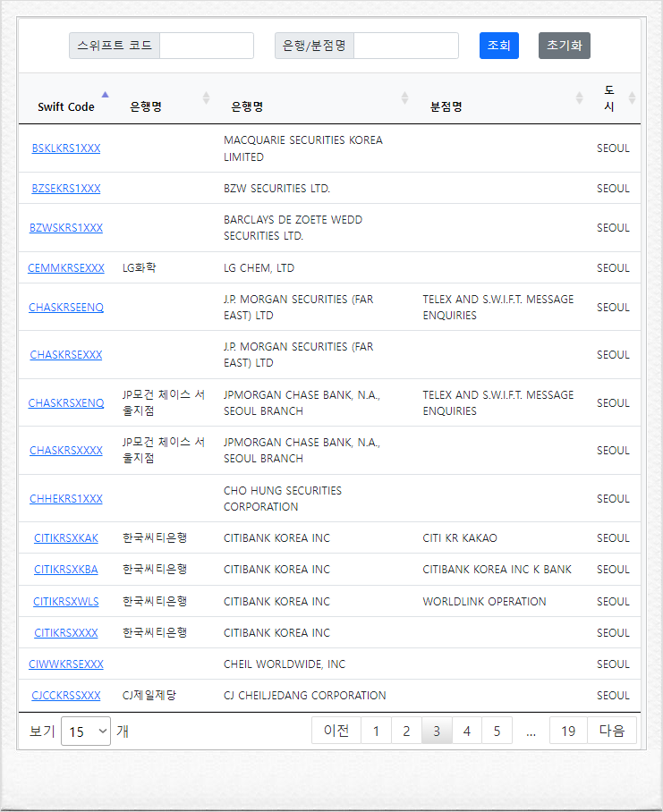Click Swift Code column header text
The height and width of the screenshot is (812, 663).
(66, 106)
